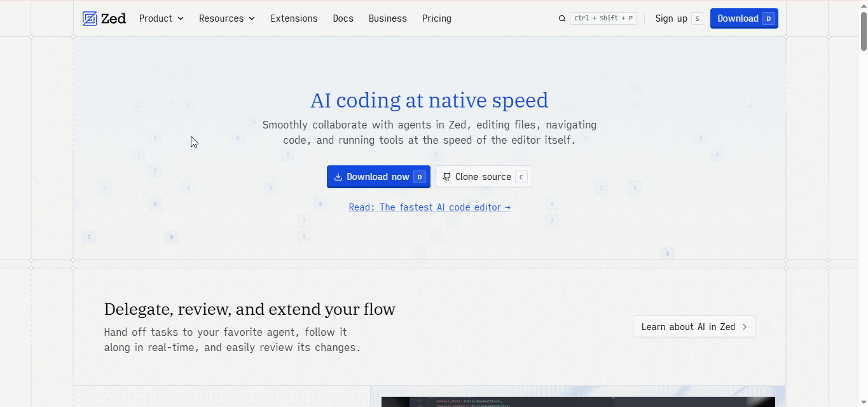Click the GitHub icon on Clone source
Viewport: 868px width, 407px height.
[x=447, y=177]
